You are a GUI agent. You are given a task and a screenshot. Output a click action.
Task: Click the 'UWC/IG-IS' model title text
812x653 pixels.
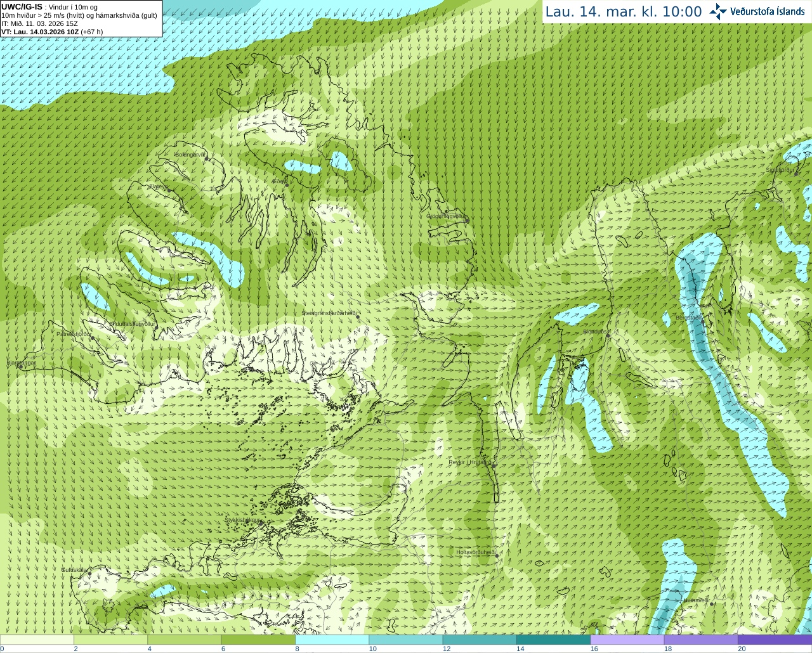tap(22, 6)
